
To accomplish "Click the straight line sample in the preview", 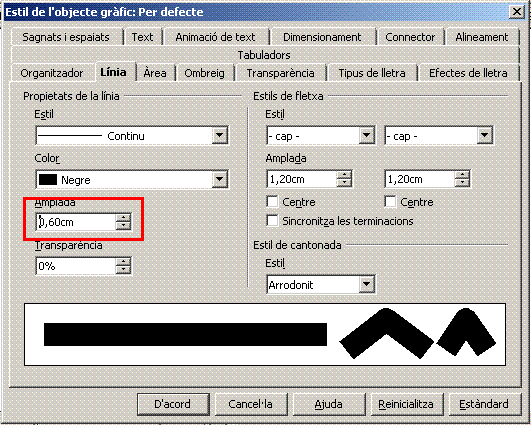I will click(185, 334).
